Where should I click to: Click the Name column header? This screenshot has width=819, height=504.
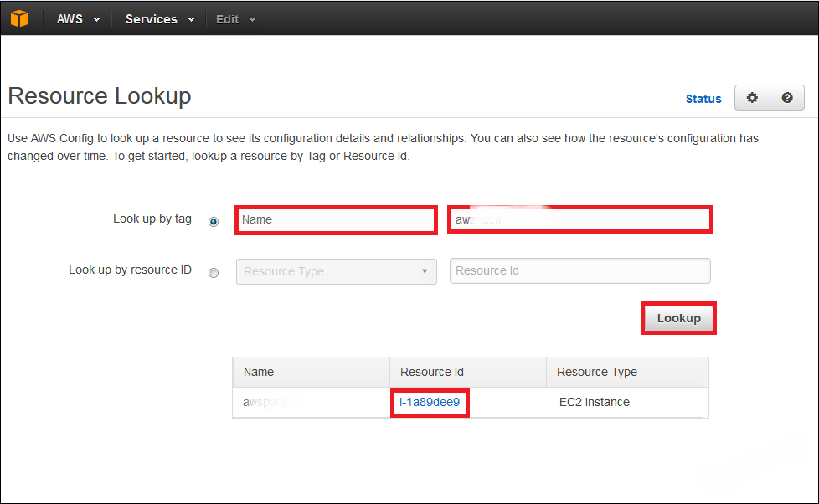pos(312,372)
